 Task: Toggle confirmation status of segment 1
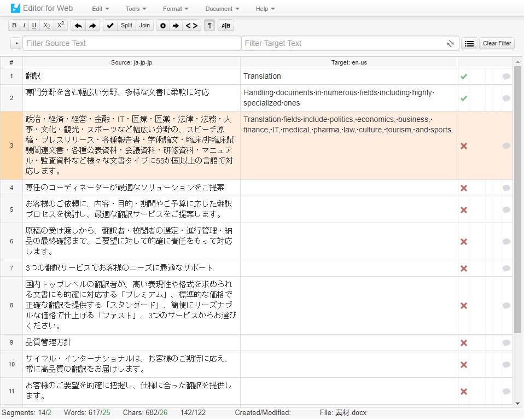click(x=464, y=76)
